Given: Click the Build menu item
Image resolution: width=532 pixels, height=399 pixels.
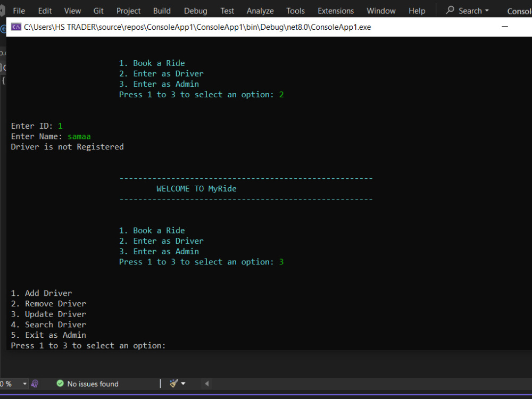Looking at the screenshot, I should click(x=162, y=10).
